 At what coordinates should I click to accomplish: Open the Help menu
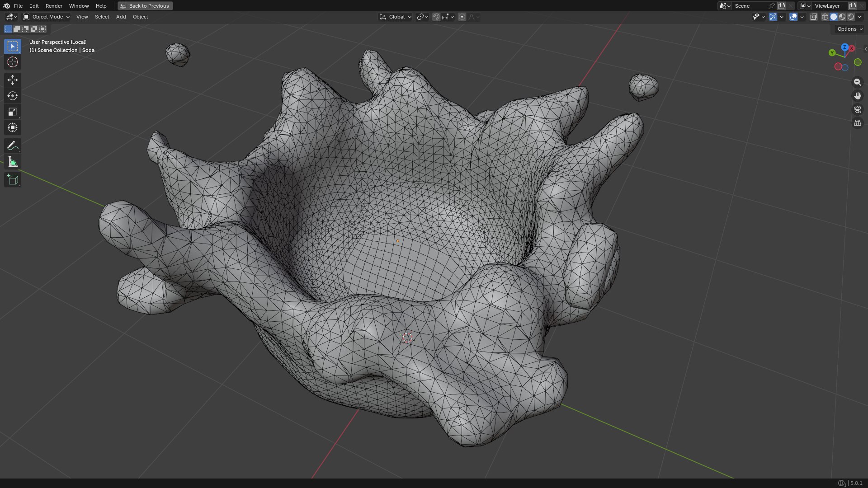click(x=101, y=6)
